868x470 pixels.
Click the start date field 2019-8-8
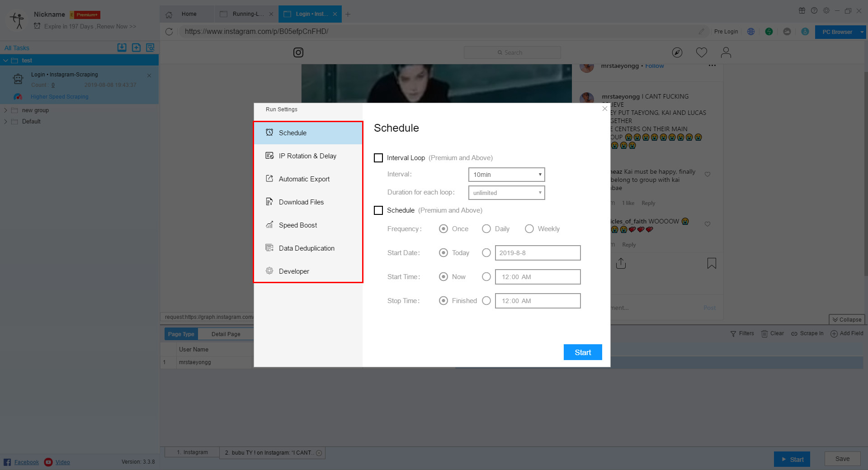pos(538,253)
